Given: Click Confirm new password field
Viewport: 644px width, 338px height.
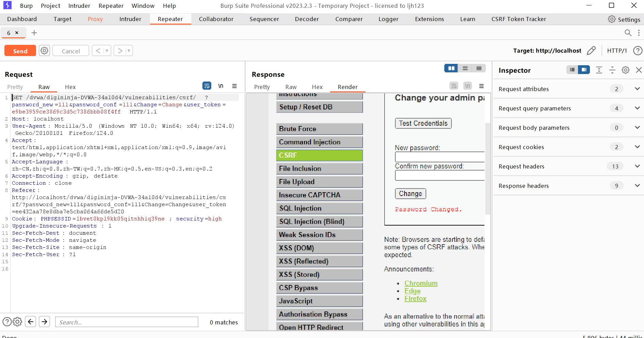Looking at the screenshot, I should coord(440,175).
